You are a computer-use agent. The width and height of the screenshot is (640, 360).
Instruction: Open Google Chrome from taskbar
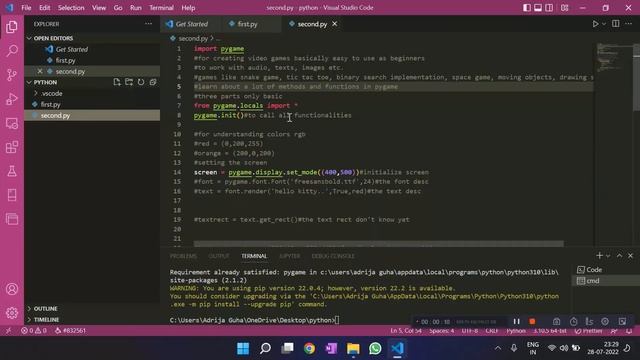click(x=309, y=348)
